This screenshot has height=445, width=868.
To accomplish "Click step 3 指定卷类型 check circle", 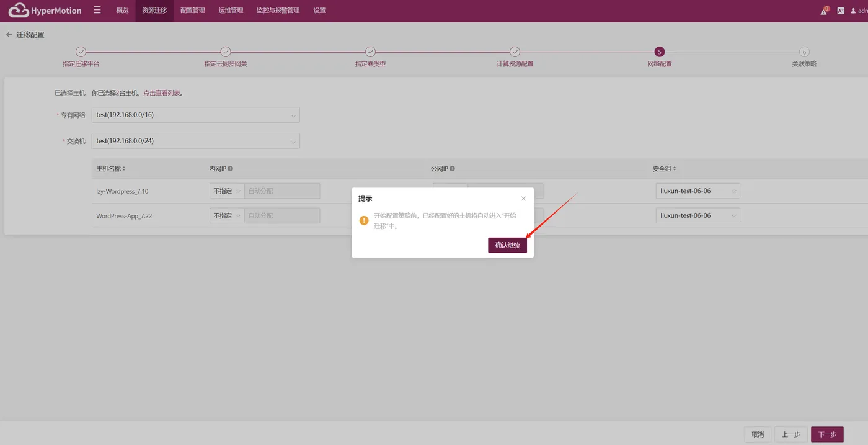I will [x=370, y=52].
